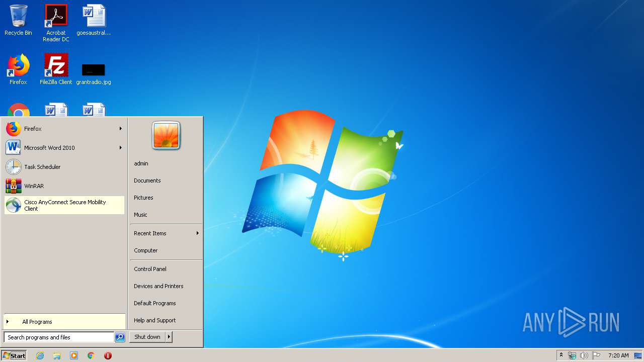Open shut down options arrow
Viewport: 644px width, 362px height.
click(x=169, y=337)
